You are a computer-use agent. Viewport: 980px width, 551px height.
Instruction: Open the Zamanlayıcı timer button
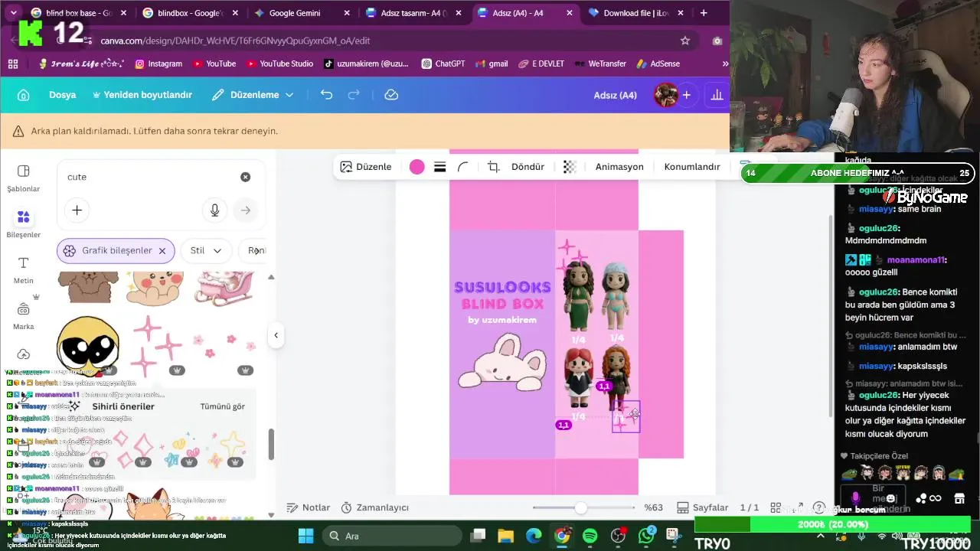[x=374, y=507]
